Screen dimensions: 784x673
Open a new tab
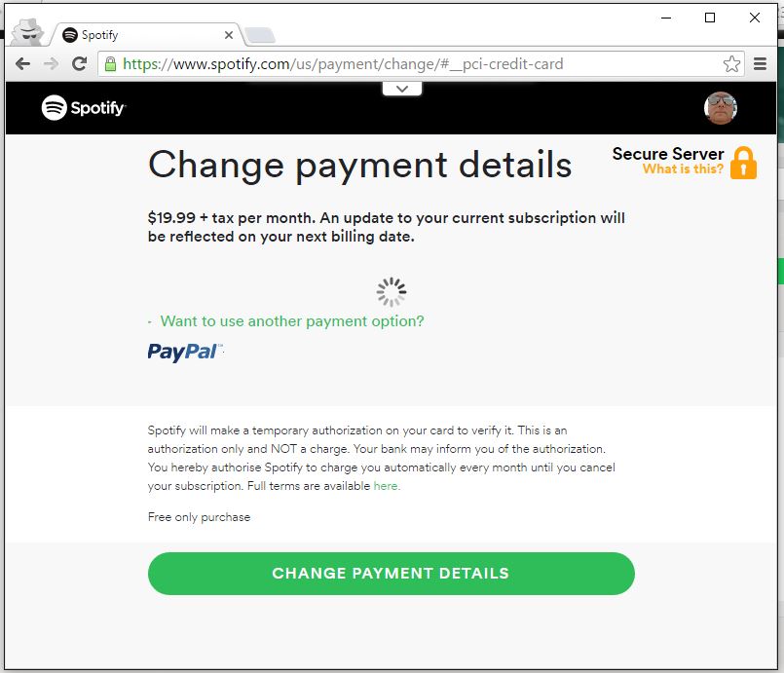point(259,35)
